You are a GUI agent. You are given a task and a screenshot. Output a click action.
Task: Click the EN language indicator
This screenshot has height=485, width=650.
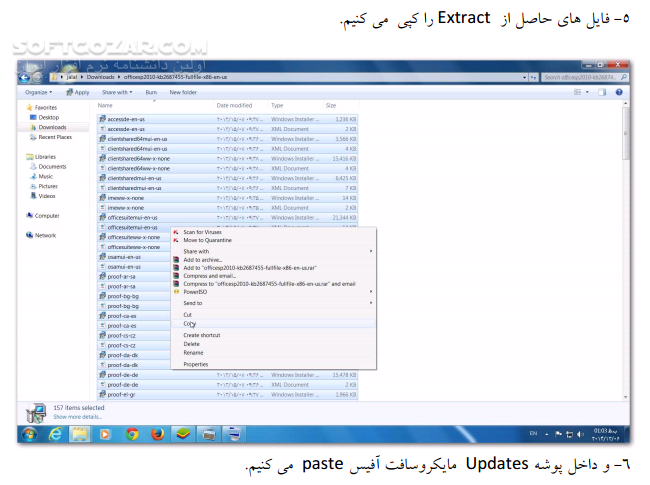[533, 434]
